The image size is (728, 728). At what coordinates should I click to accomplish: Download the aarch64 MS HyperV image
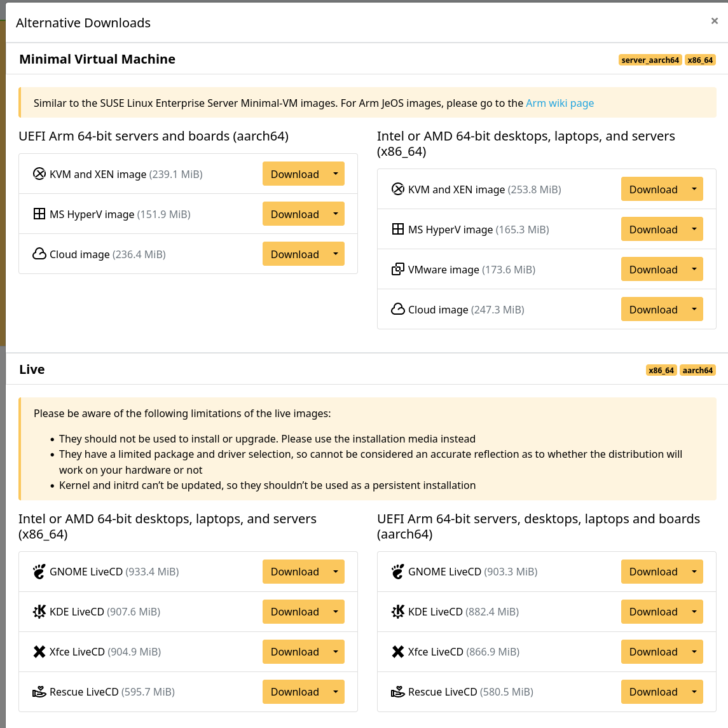[x=295, y=214]
